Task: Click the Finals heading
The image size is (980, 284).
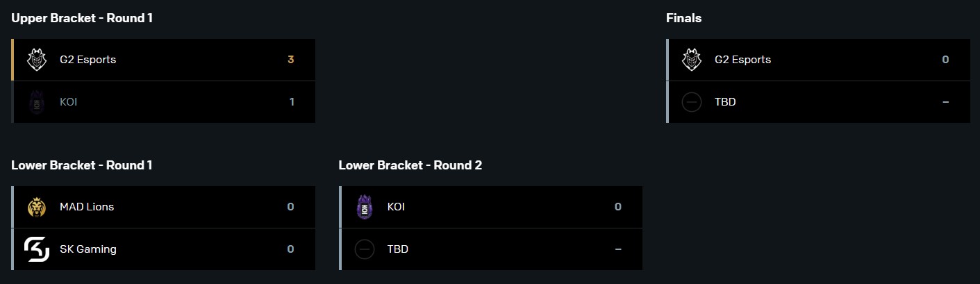Action: tap(683, 18)
